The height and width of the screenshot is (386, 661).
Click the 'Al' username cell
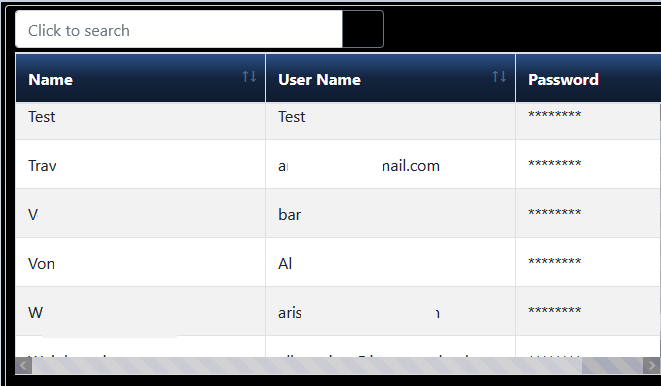pos(390,262)
